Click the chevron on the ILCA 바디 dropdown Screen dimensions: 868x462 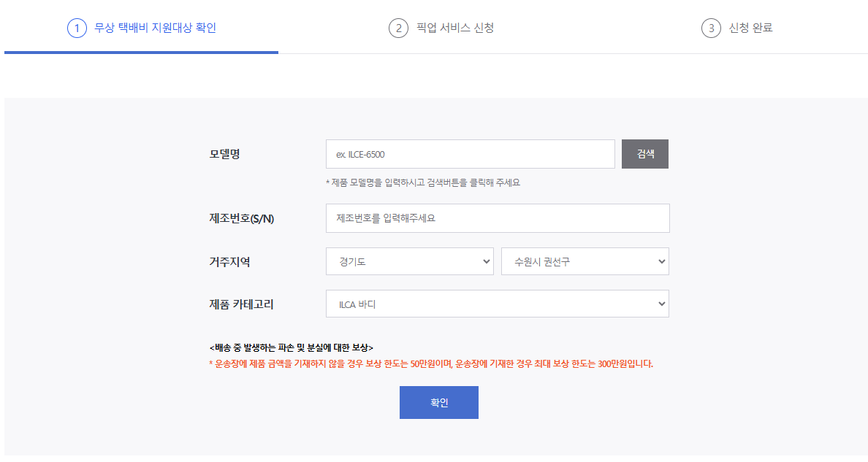660,304
